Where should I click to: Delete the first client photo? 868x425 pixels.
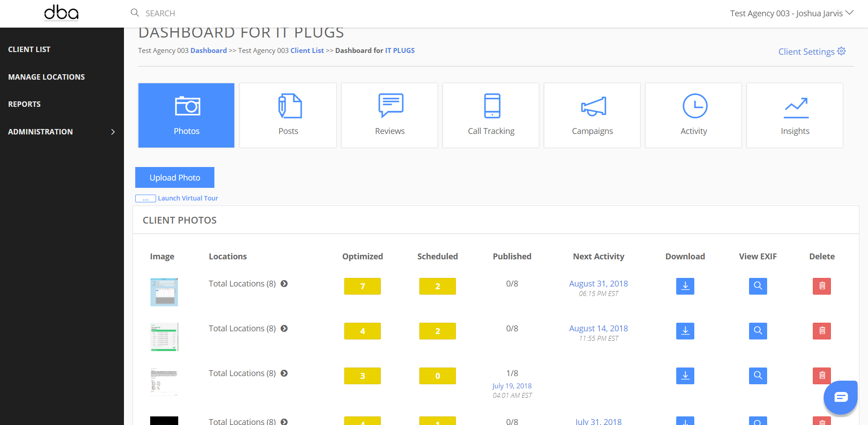coord(821,286)
